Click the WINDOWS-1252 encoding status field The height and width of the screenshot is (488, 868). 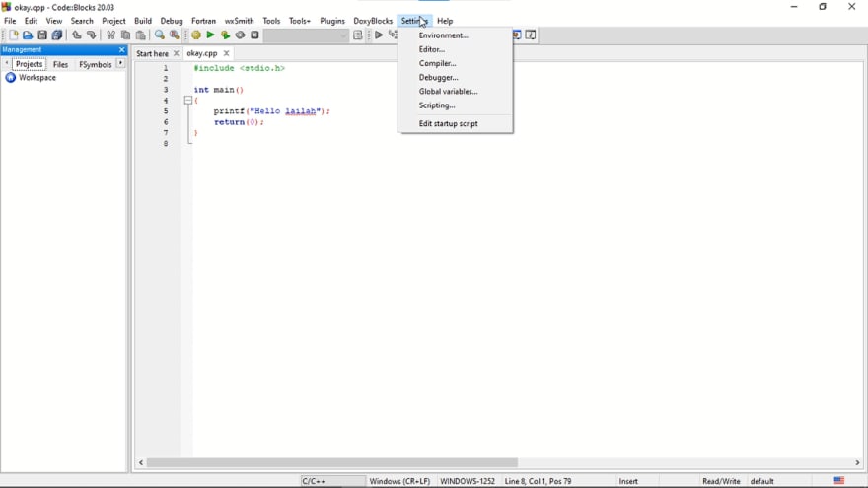(468, 481)
